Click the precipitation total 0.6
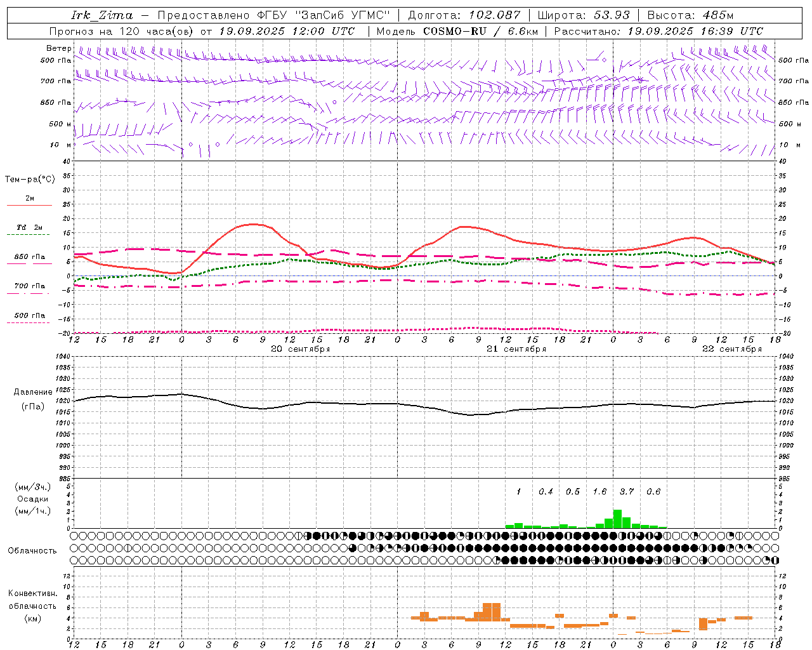Screen dimensions: 812x650 [x=653, y=491]
